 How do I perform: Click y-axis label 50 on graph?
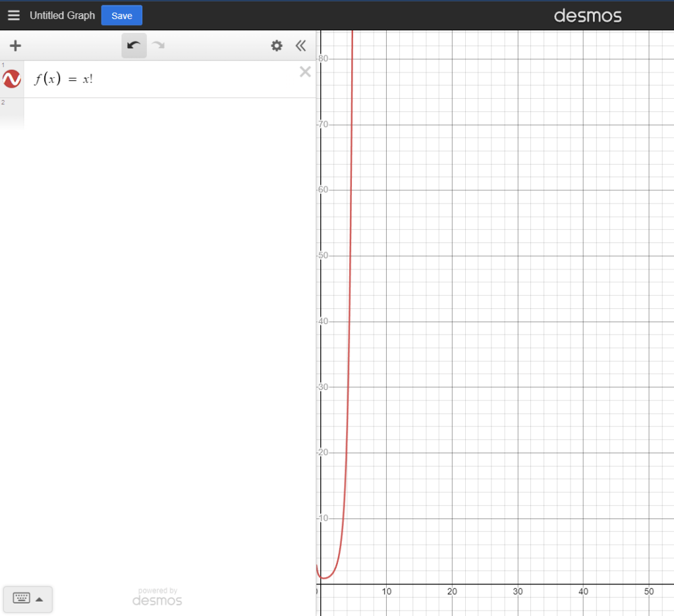point(323,256)
